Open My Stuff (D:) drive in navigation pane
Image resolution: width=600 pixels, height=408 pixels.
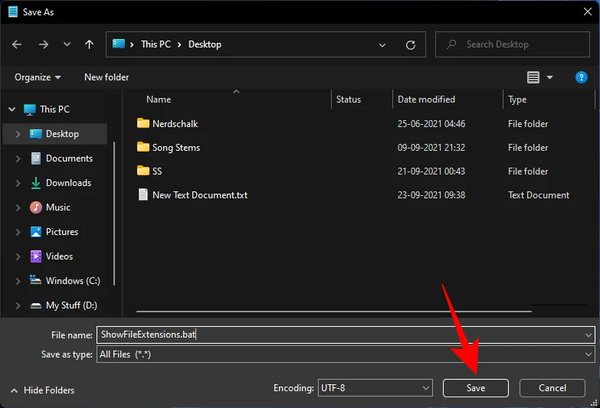[71, 305]
